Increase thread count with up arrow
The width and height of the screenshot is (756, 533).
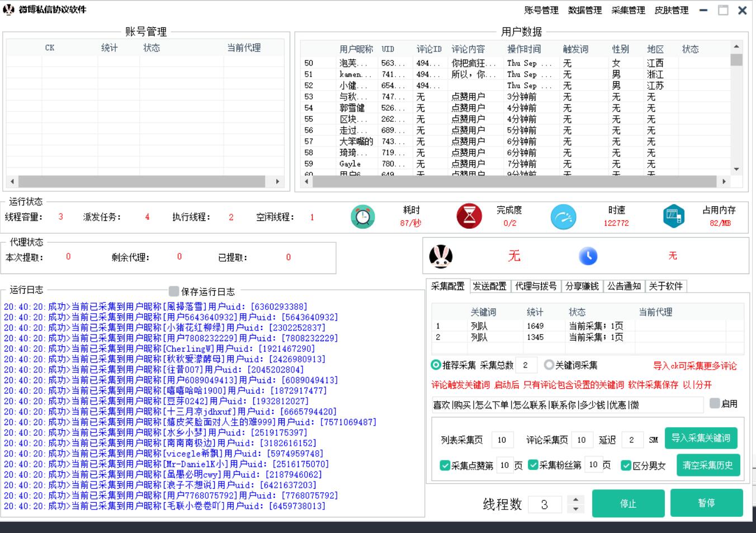(575, 499)
